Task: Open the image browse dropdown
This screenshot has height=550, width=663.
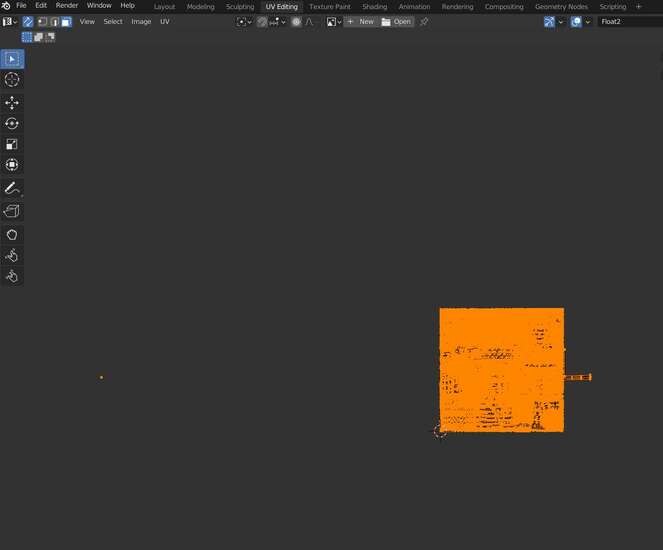Action: tap(334, 22)
